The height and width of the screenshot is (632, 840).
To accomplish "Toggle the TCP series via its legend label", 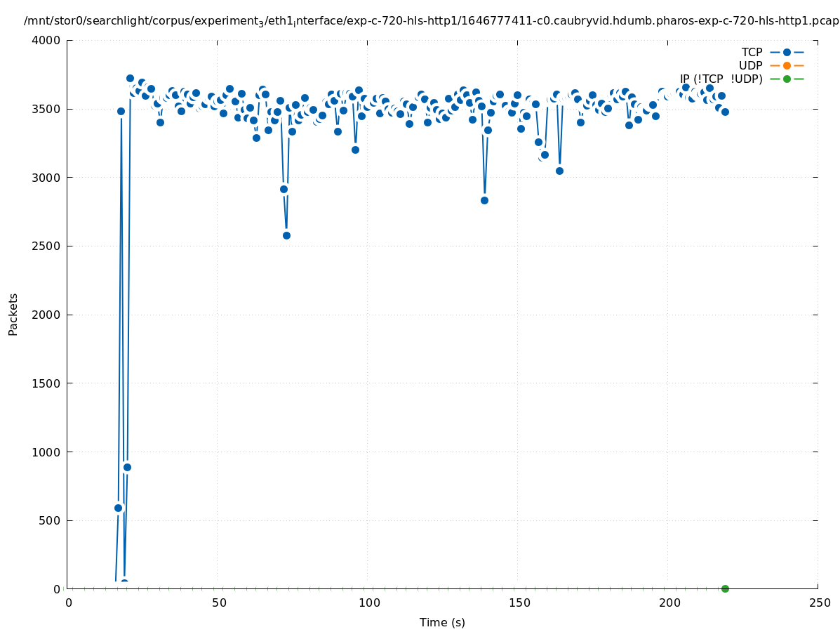I will click(x=752, y=52).
